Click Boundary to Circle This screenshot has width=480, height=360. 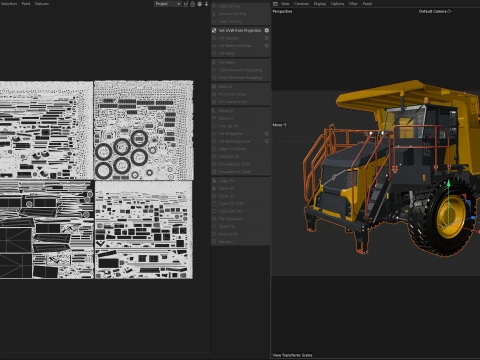coord(240,164)
